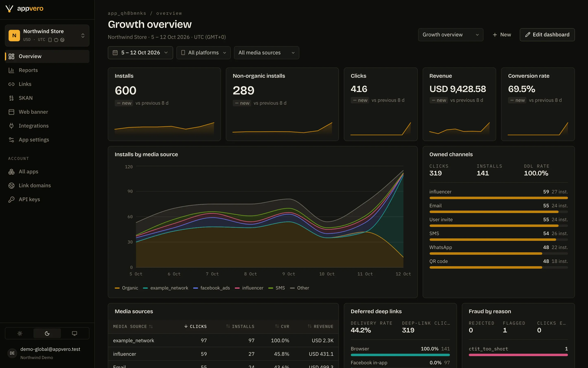Go to Reports in the sidebar

pos(47,70)
